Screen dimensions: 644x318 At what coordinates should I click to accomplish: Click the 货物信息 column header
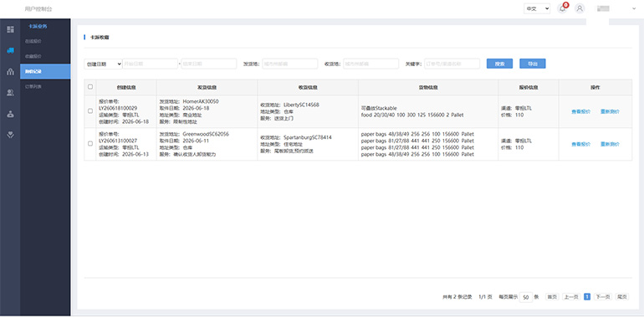click(x=428, y=88)
